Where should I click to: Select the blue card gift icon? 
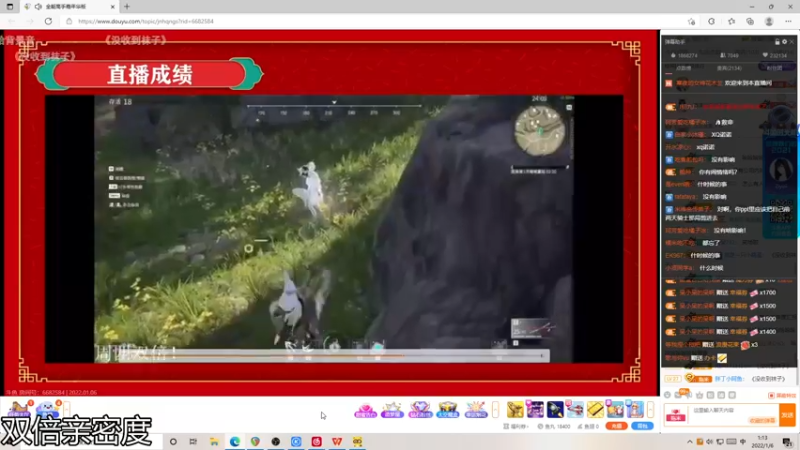[615, 409]
